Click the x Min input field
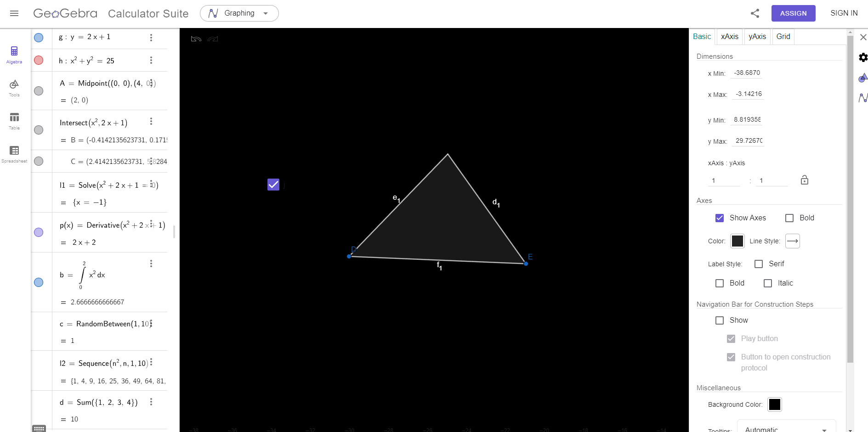 click(x=747, y=73)
